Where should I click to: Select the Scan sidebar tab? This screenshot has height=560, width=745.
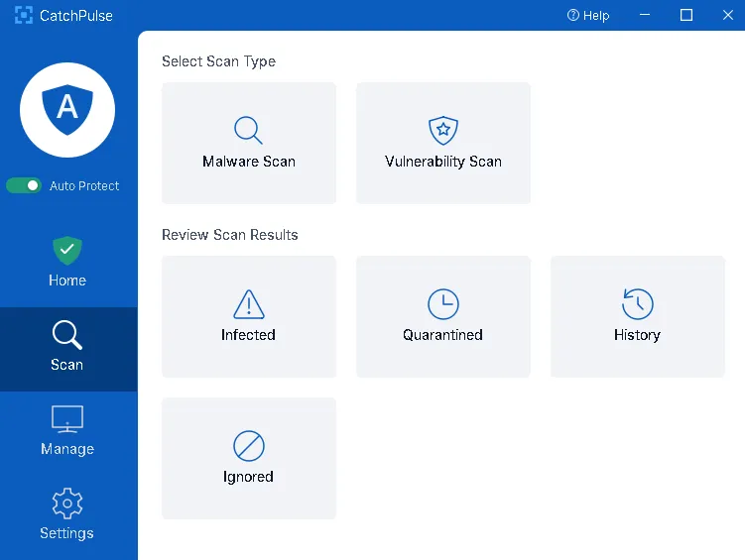tap(67, 348)
